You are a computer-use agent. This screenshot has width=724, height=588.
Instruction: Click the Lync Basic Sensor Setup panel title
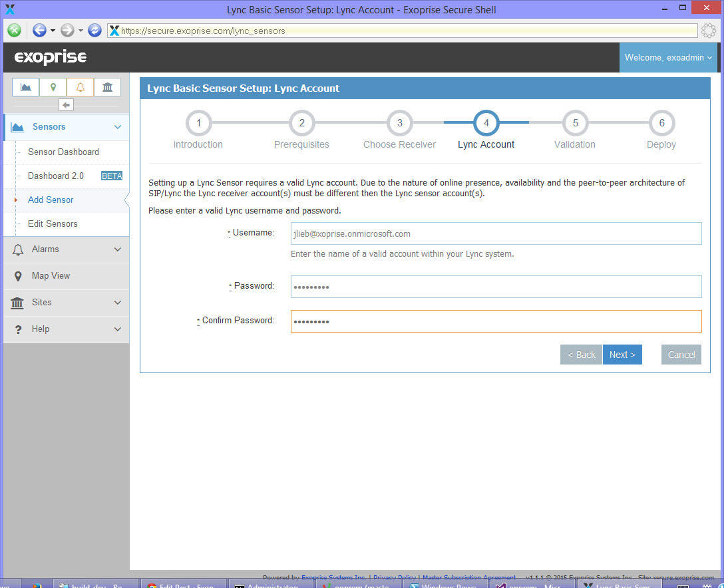click(x=243, y=88)
